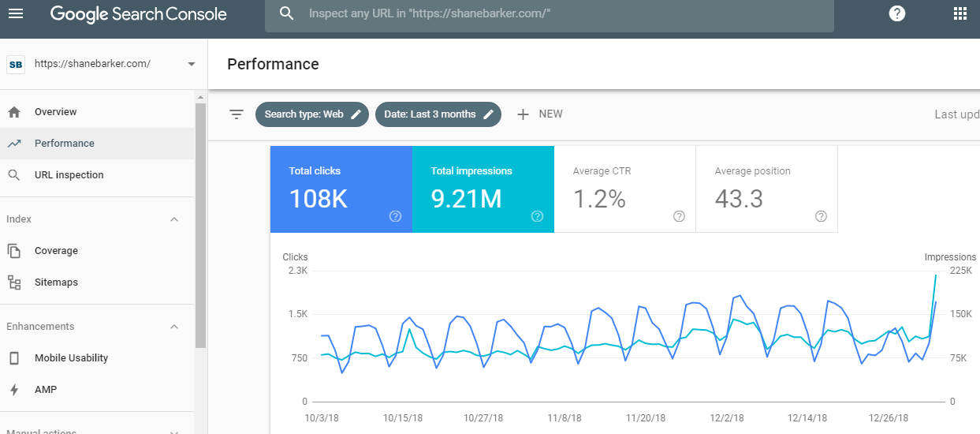This screenshot has width=980, height=434.
Task: Add a new filter with NEW button
Action: (x=540, y=114)
